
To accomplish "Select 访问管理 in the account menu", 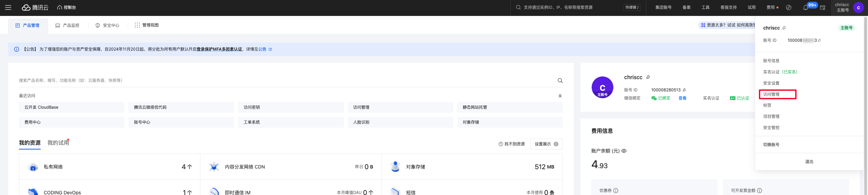I will tap(771, 94).
